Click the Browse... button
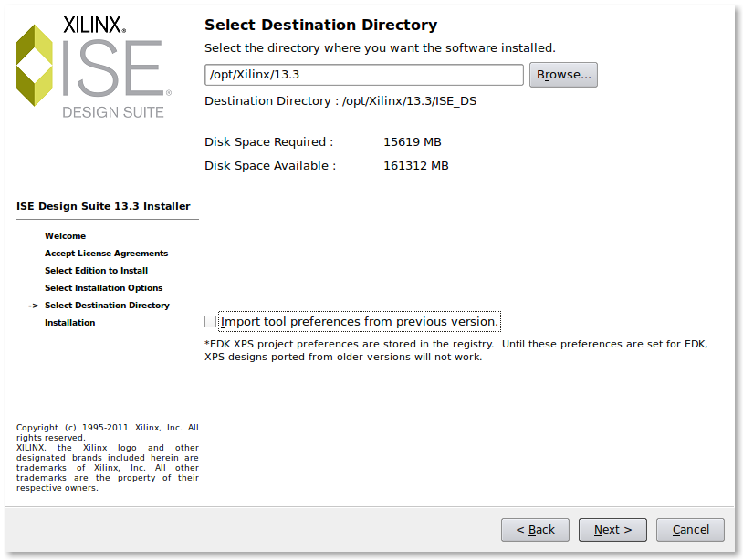This screenshot has height=560, width=743. (x=563, y=75)
